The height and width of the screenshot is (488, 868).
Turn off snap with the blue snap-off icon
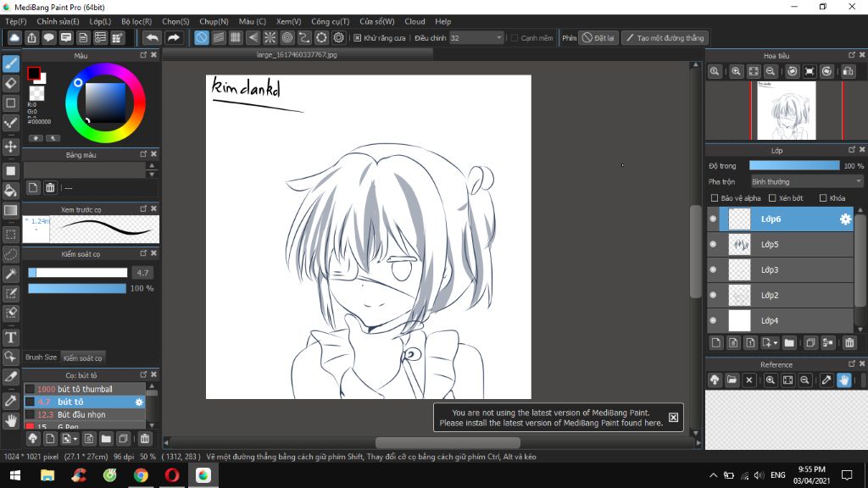coord(202,37)
